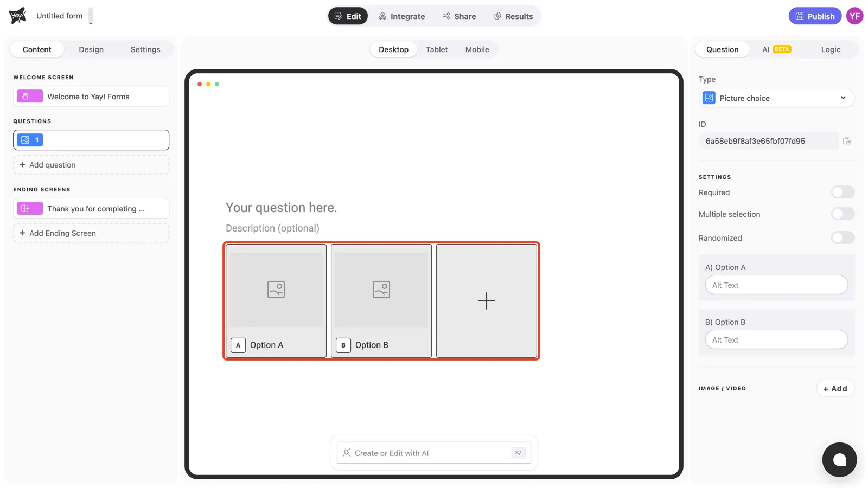Viewport: 868px width, 488px height.
Task: Switch to the Design tab
Action: 91,49
